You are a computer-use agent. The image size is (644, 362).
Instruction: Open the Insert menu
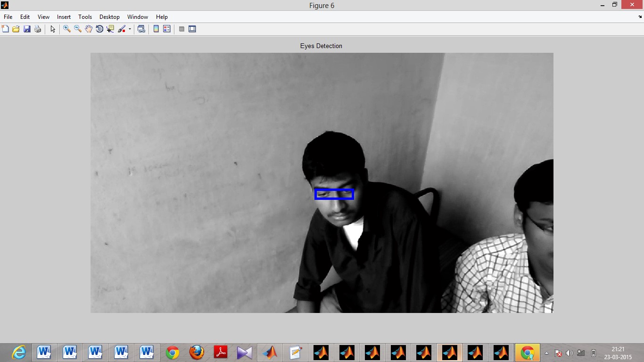coord(64,17)
